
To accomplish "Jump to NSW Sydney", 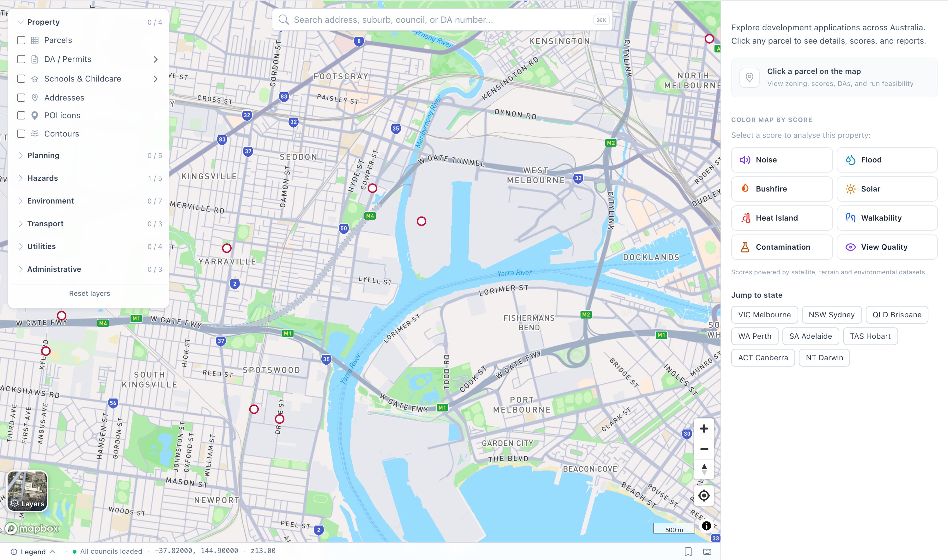I will (831, 315).
